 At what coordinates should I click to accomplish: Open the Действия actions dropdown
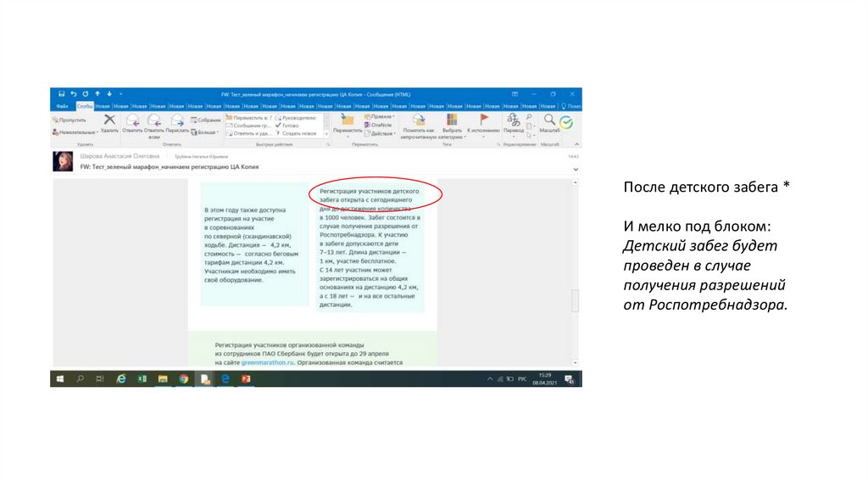[x=380, y=133]
